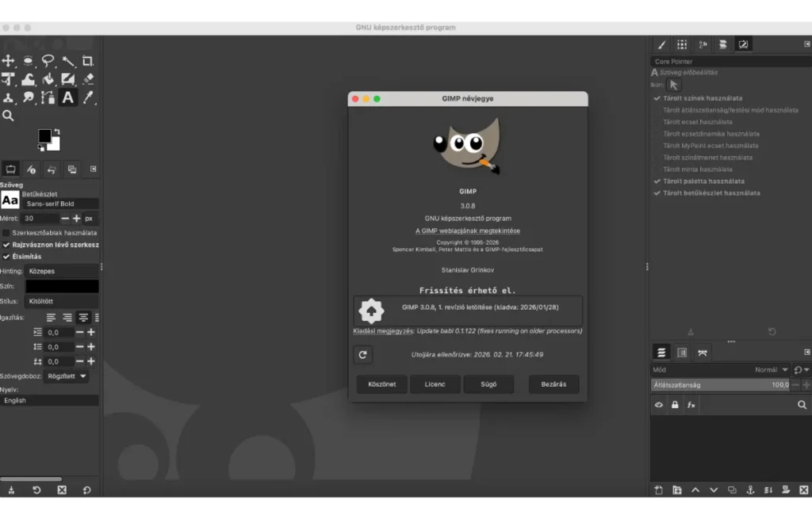The image size is (812, 519).
Task: Select the Move tool in toolbox
Action: tap(8, 61)
